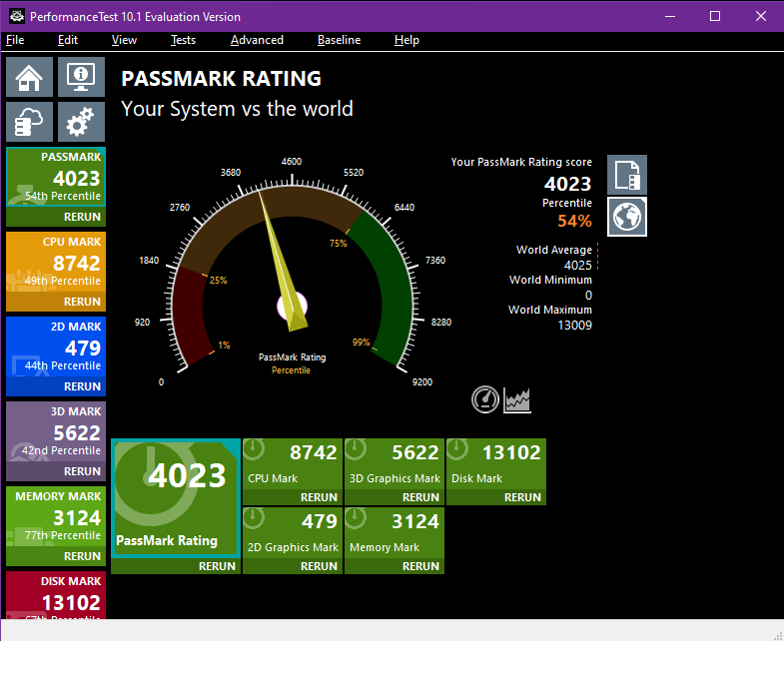Image resolution: width=784 pixels, height=691 pixels.
Task: Click RERUN under 3D Graphics Mark tile
Action: coord(394,497)
